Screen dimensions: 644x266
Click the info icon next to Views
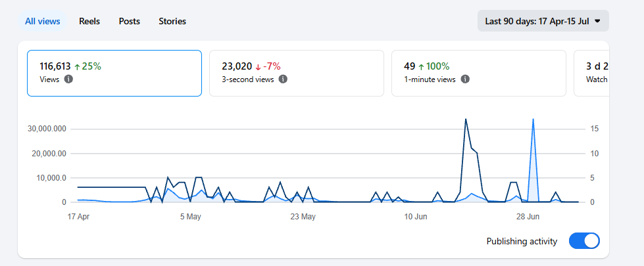coord(68,79)
